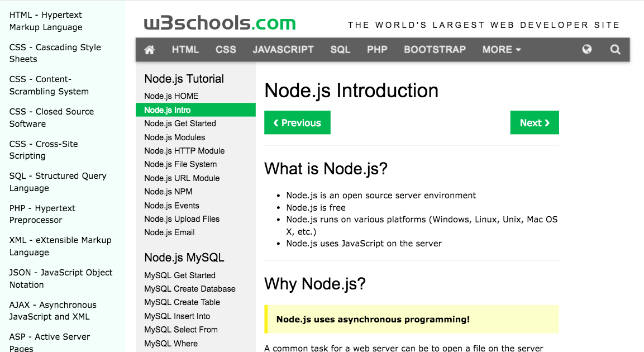Click 'ASP - Active Server Pages' text

pyautogui.click(x=49, y=343)
